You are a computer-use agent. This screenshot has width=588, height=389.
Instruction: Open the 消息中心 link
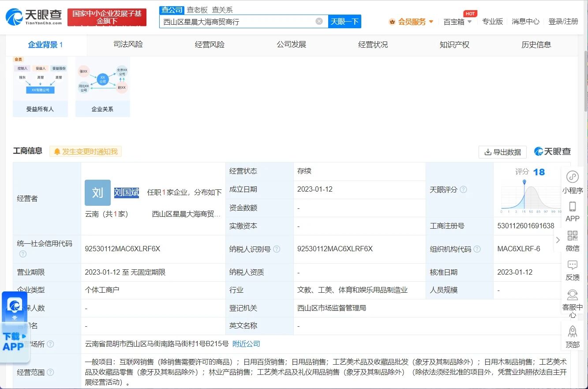click(x=525, y=22)
